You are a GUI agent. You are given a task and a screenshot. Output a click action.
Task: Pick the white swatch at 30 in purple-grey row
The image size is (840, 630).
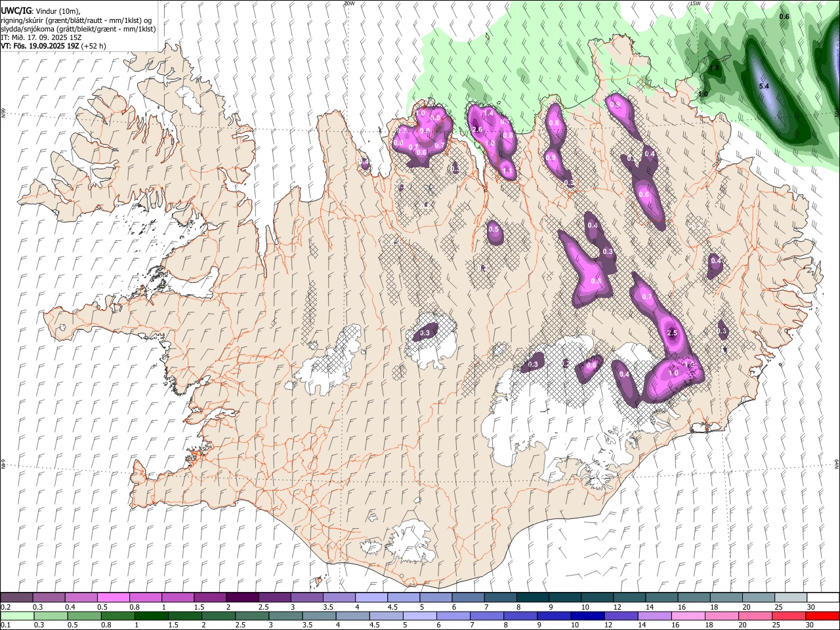pyautogui.click(x=822, y=598)
